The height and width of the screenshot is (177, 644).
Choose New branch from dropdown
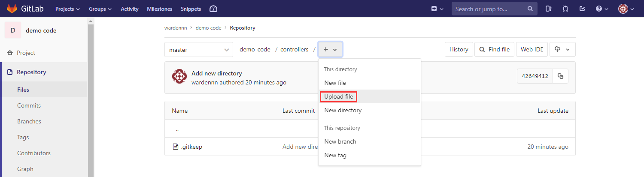[369, 141]
